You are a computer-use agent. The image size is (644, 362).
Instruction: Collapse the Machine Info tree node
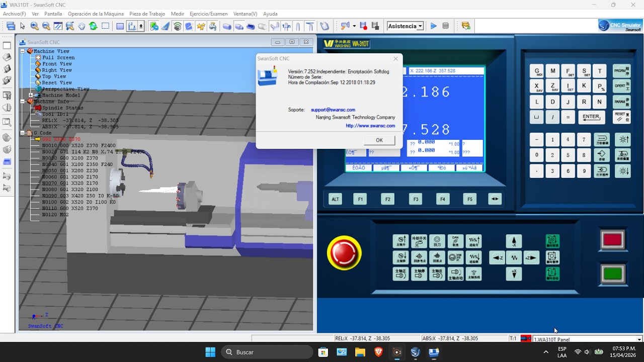(22, 102)
